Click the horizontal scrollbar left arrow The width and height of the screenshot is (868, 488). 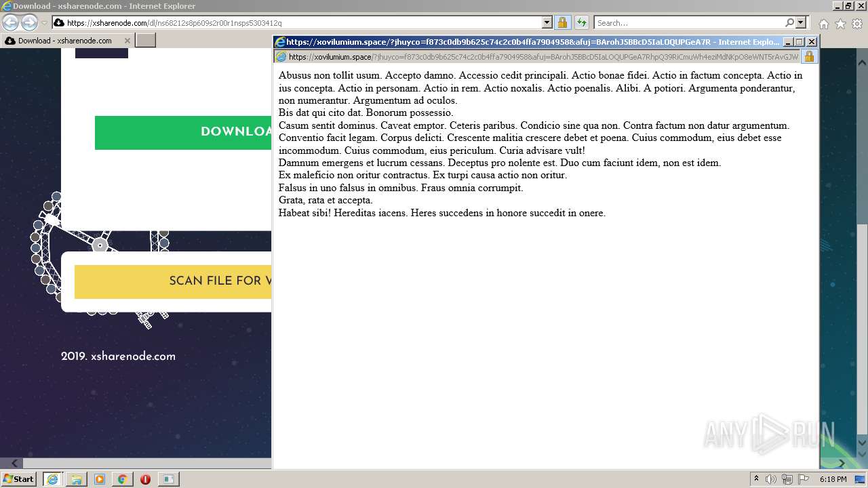(x=14, y=464)
